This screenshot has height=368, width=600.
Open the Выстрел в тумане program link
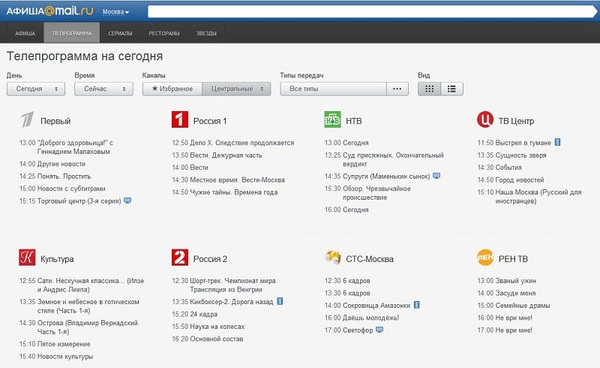[x=523, y=143]
